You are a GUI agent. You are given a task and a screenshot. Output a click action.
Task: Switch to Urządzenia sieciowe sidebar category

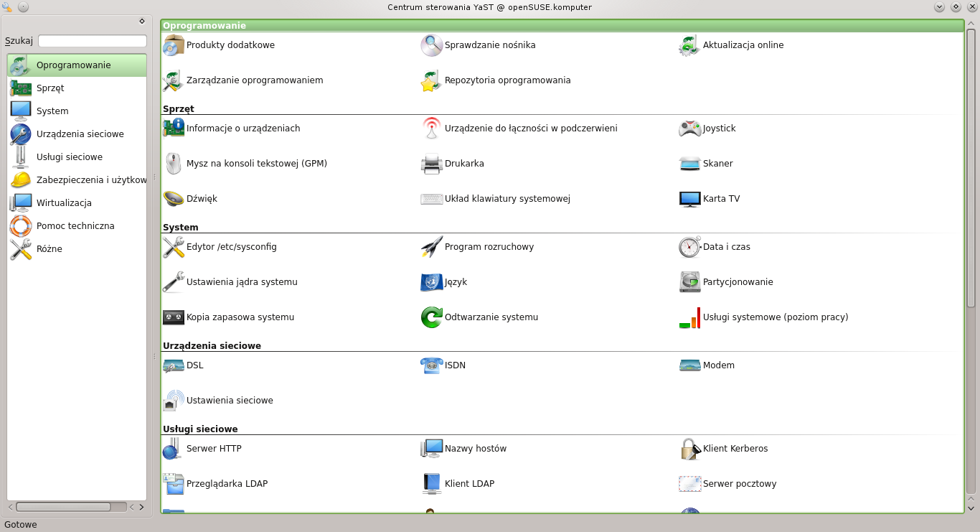pos(80,134)
